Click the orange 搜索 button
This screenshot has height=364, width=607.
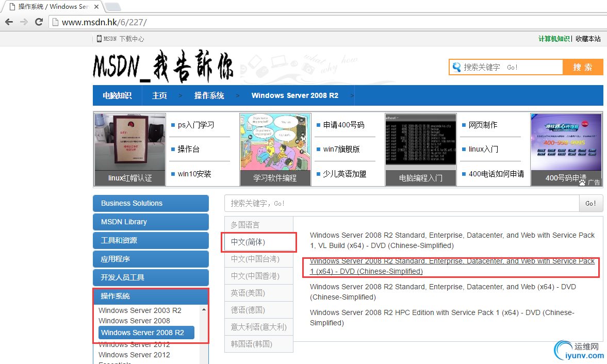tap(583, 67)
